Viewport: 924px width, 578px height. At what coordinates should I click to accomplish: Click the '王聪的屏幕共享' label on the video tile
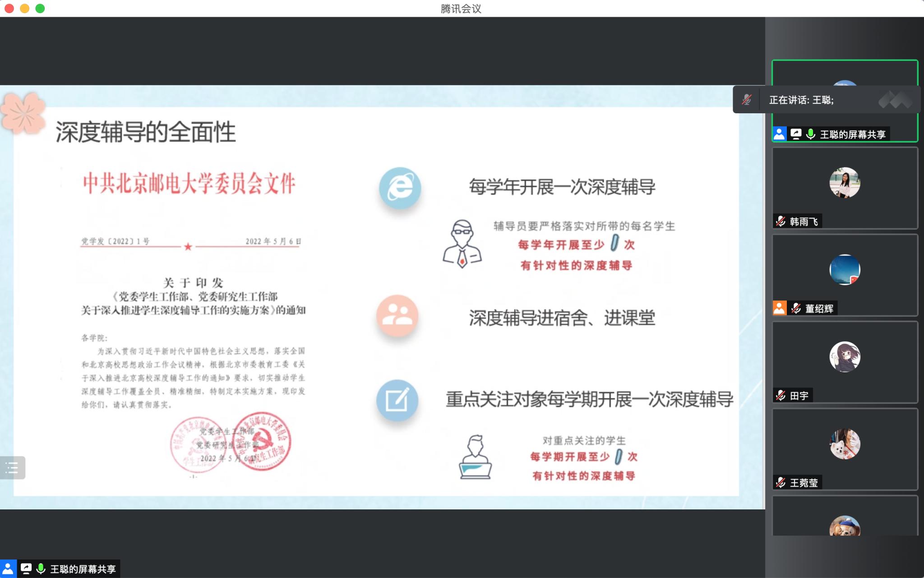click(852, 134)
